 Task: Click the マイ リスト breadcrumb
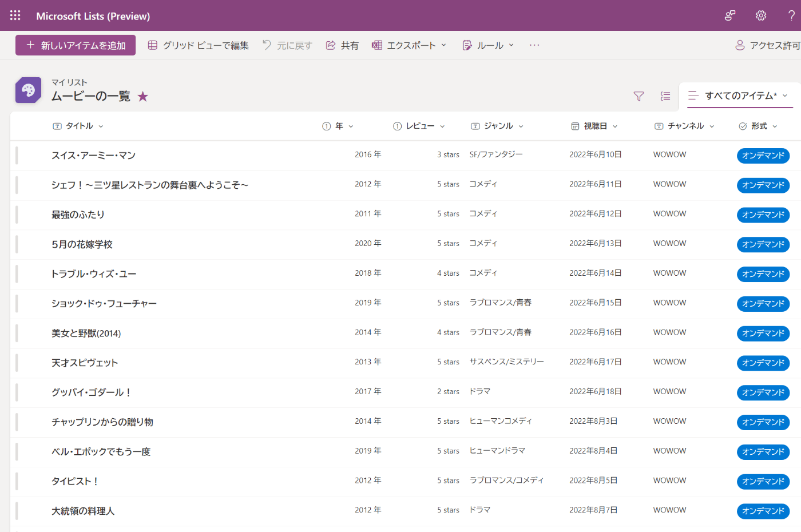tap(69, 82)
